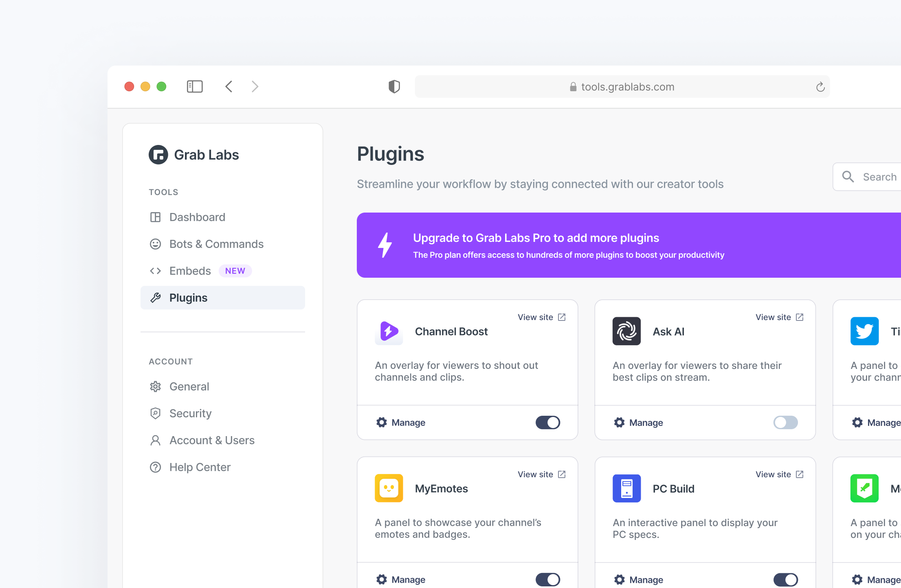901x588 pixels.
Task: Click the Ask AI plugin icon
Action: (x=626, y=331)
